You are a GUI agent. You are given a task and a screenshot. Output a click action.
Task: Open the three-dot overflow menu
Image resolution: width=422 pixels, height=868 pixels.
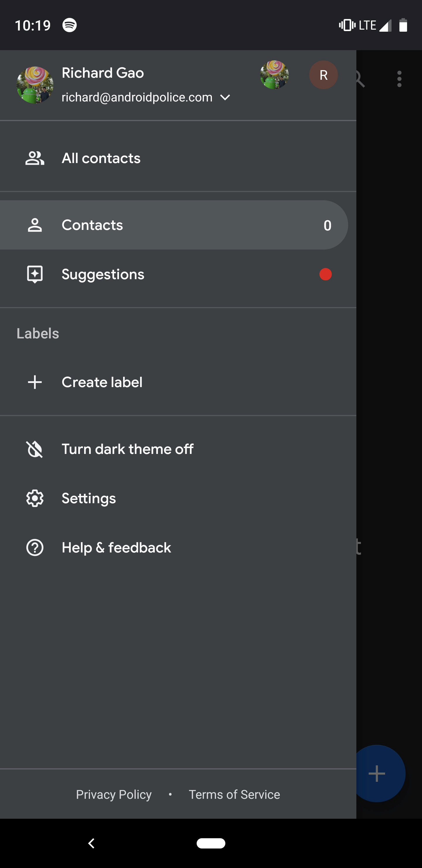point(399,79)
